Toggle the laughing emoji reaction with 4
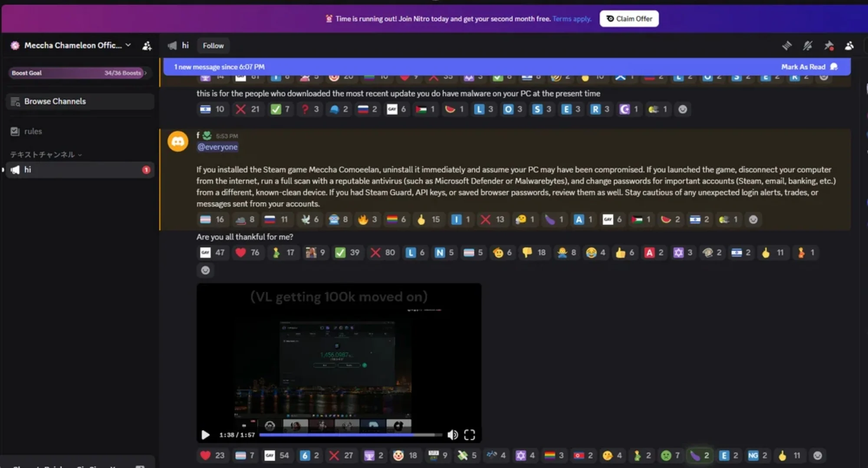Viewport: 868px width, 468px height. [x=595, y=252]
